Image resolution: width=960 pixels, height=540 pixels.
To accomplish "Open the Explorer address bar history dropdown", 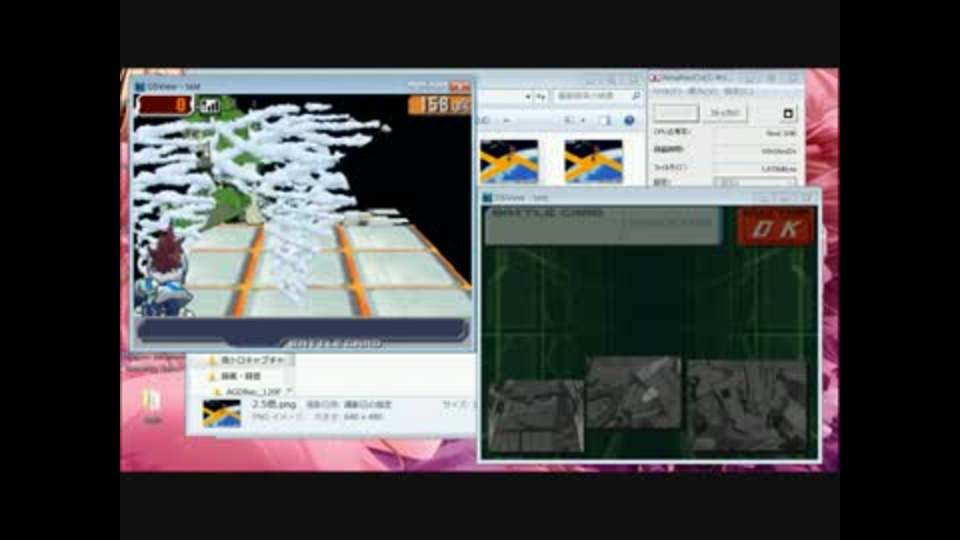I will coord(527,96).
